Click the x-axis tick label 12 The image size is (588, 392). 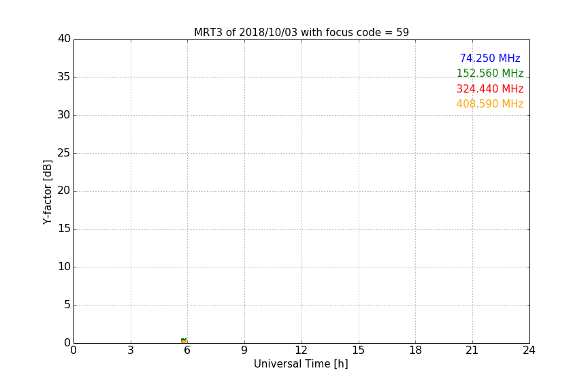coord(301,350)
